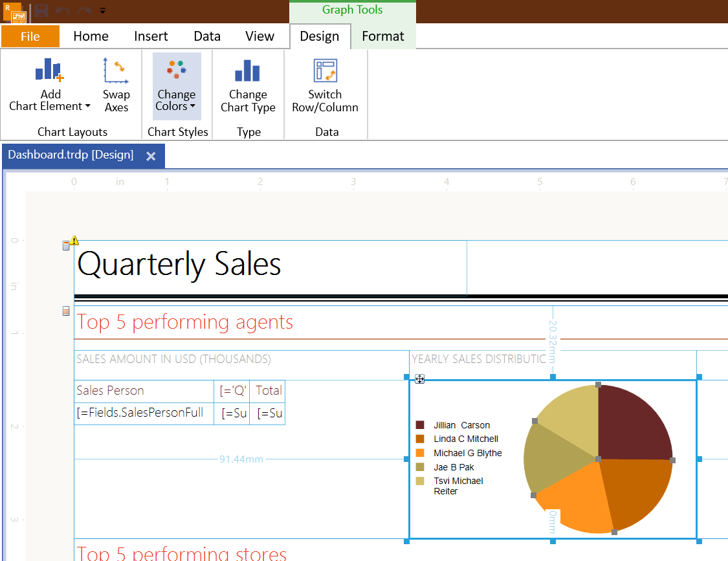Click the Jillian Carson legend color swatch
Image resolution: width=728 pixels, height=561 pixels.
(x=420, y=425)
